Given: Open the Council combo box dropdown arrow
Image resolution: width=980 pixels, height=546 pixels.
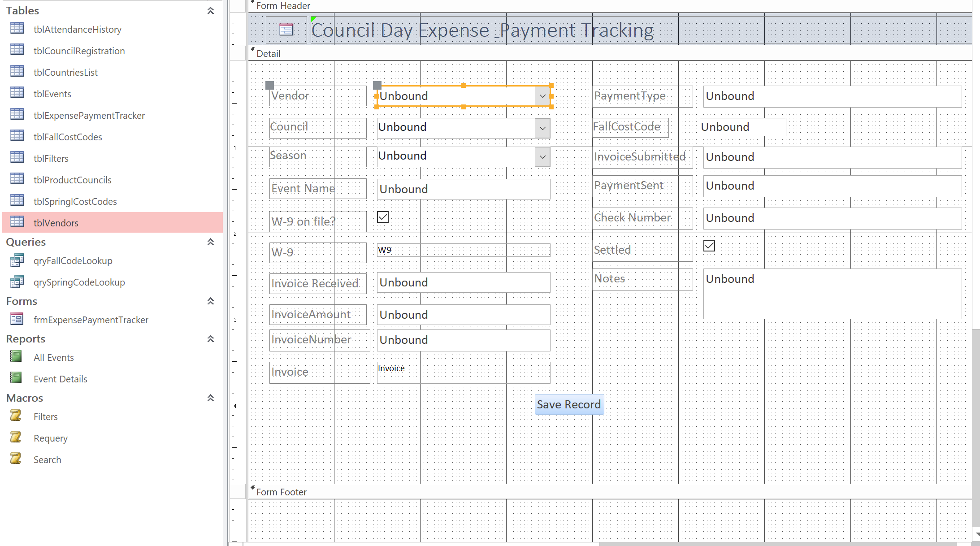Looking at the screenshot, I should [x=542, y=128].
